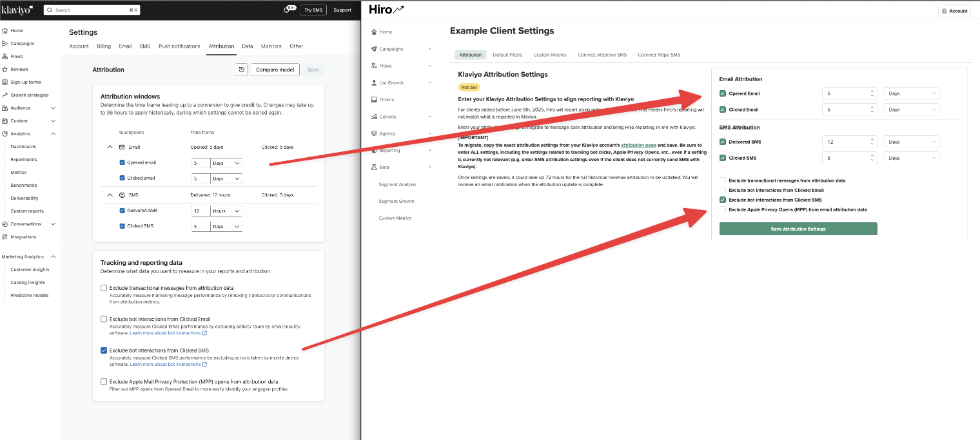Collapse the Email touchpoint row in Klaviyo
The image size is (980, 440).
[110, 147]
